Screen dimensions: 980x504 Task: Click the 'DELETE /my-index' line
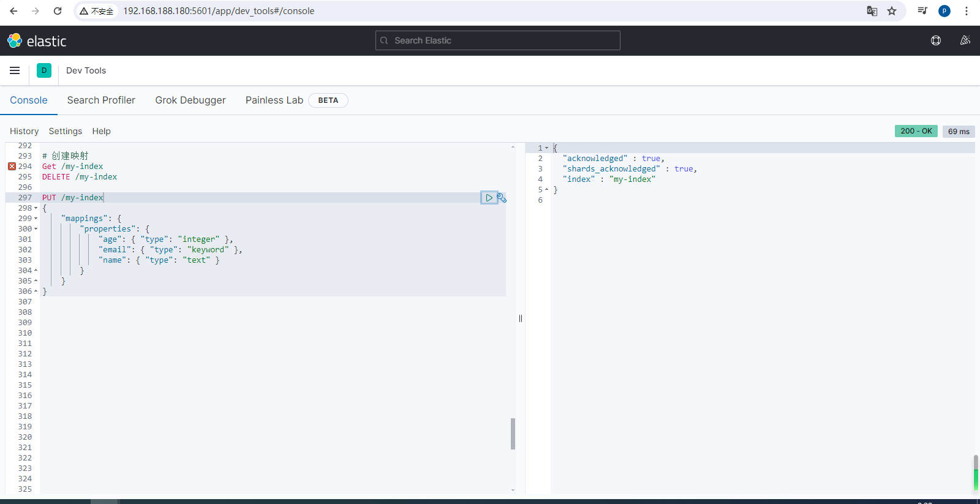point(80,177)
